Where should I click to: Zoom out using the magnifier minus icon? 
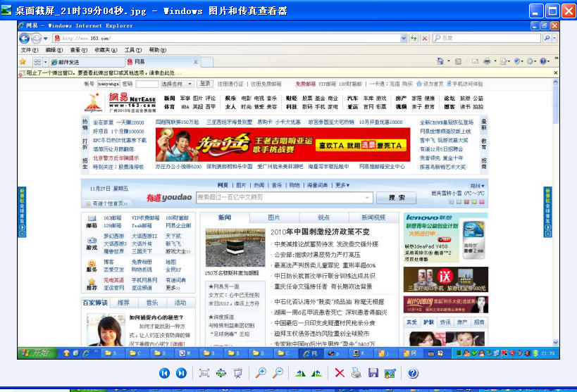(x=278, y=373)
